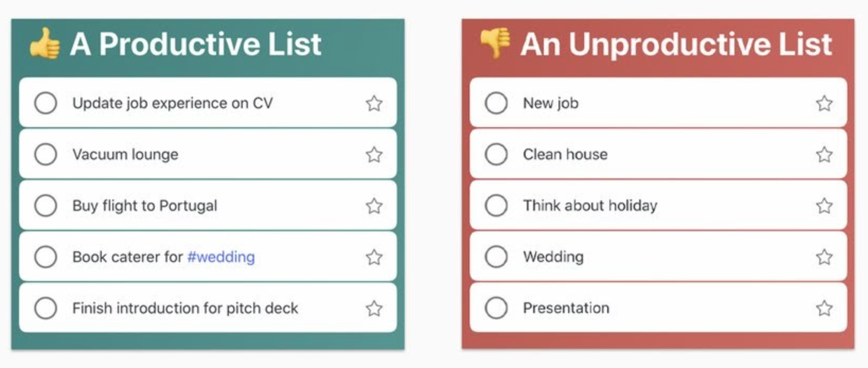This screenshot has height=368, width=868.
Task: Mark 'New job' task as complete
Action: point(496,103)
